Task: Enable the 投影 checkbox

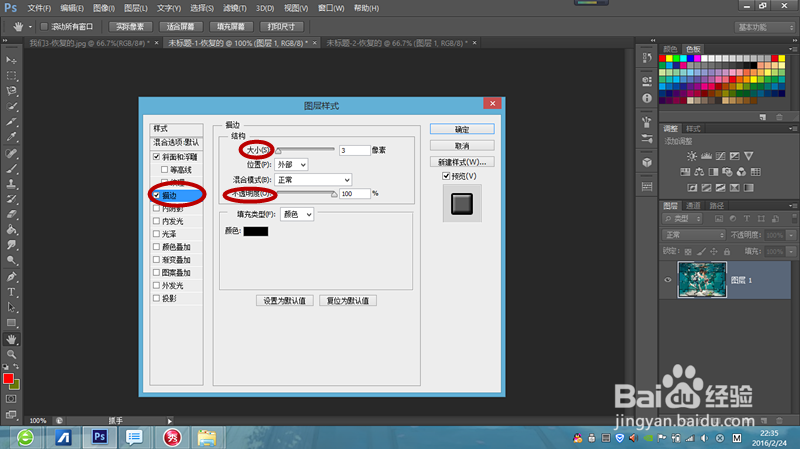Action: [x=157, y=298]
